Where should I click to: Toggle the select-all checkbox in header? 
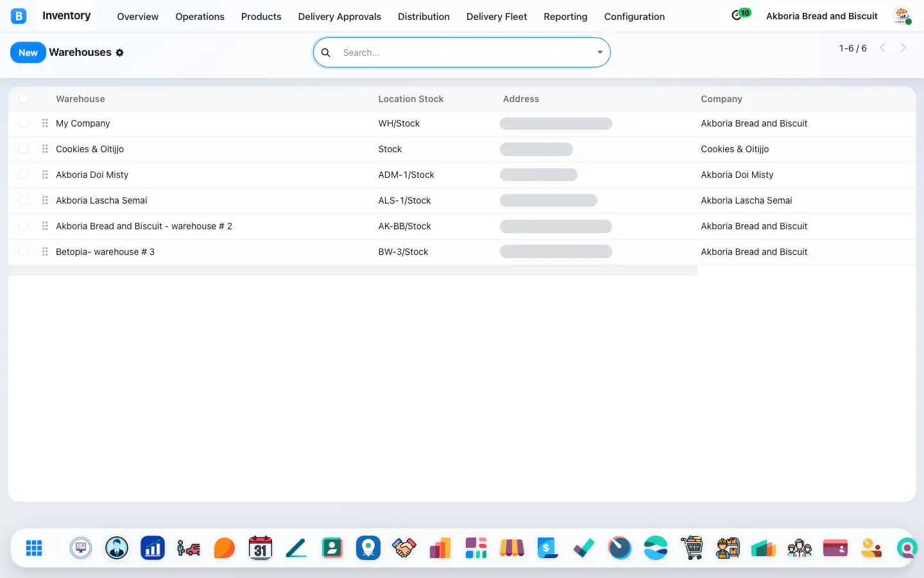[x=24, y=98]
